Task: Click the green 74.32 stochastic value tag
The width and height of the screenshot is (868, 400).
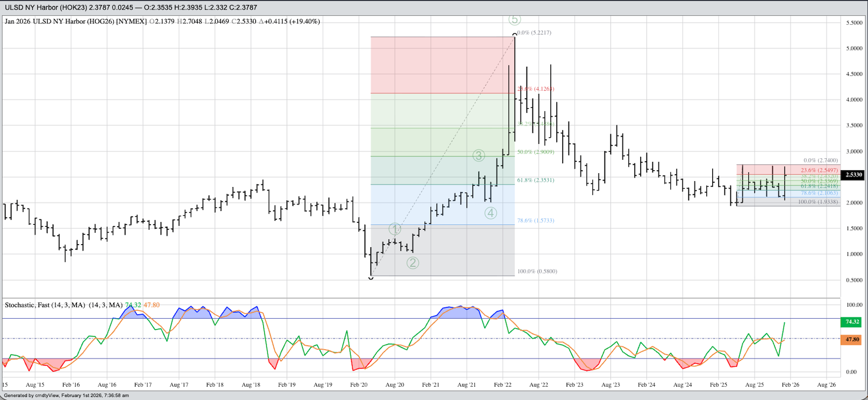Action: point(852,322)
